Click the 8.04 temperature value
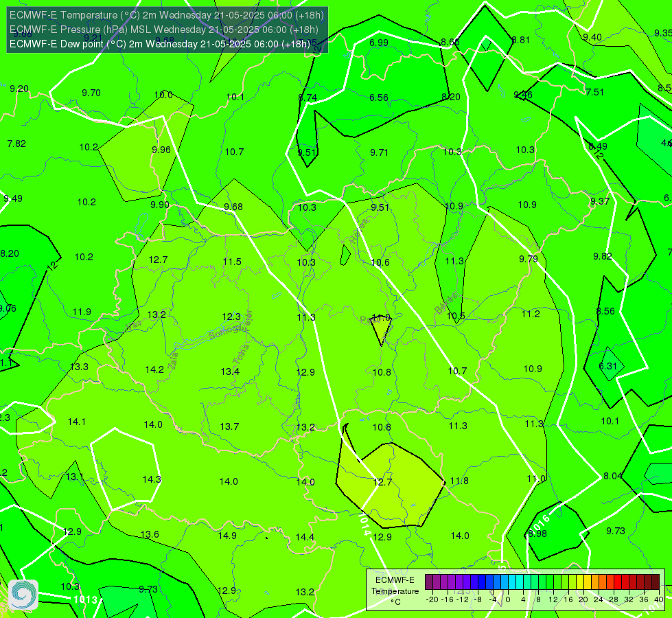The height and width of the screenshot is (618, 672). tap(612, 476)
